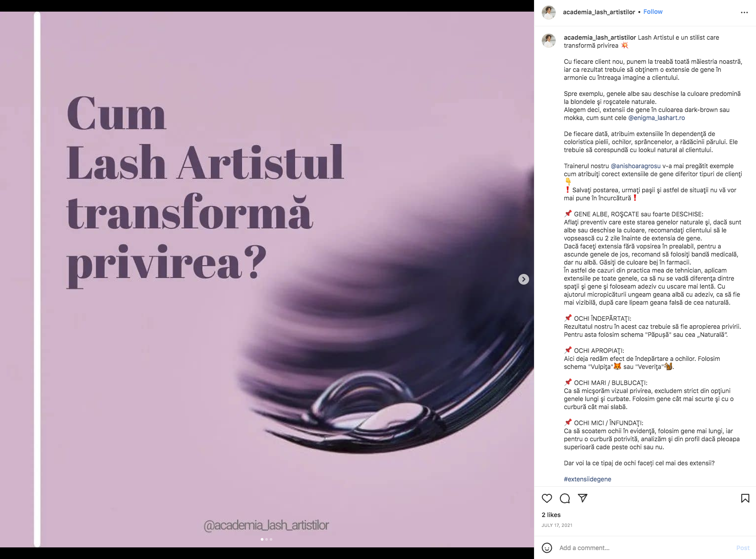
Task: Open emoji picker smiley icon
Action: pos(547,548)
